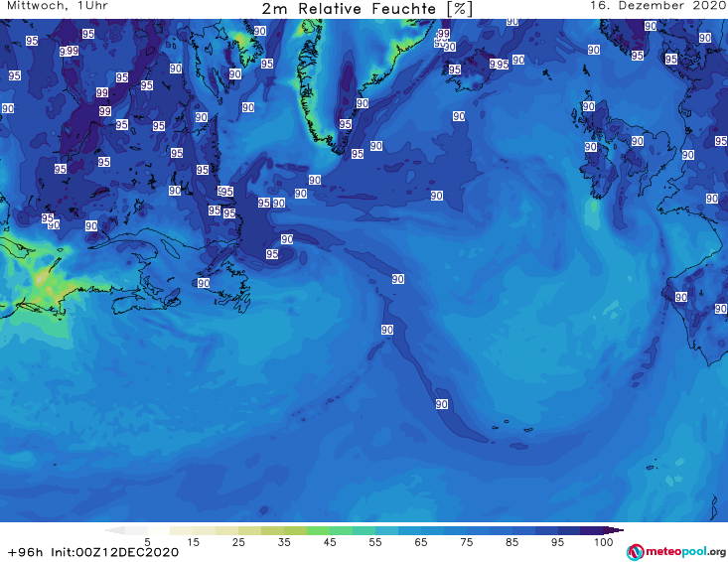Screen dimensions: 728x562
Task: Click the '45' legend scale value
Action: (x=330, y=542)
